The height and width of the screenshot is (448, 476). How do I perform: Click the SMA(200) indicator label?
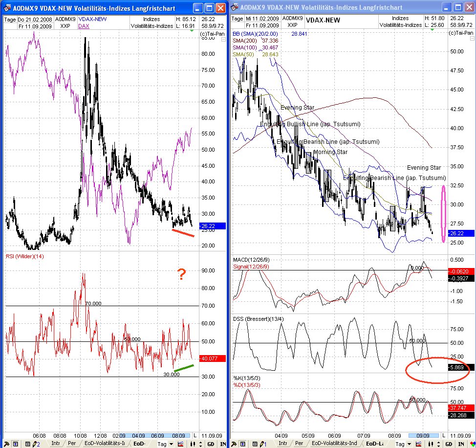[x=245, y=41]
